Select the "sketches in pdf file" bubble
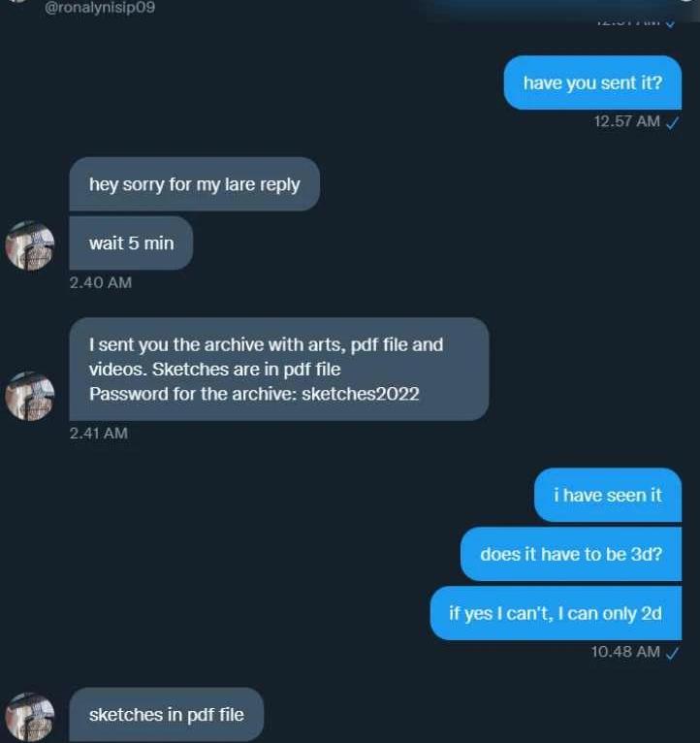Screen dimensions: 700x743 166,715
